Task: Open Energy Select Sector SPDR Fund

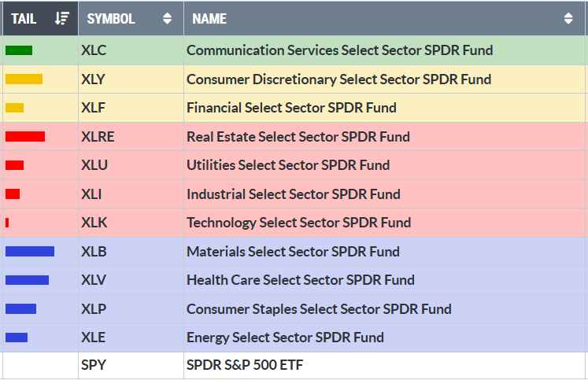Action: coord(285,338)
